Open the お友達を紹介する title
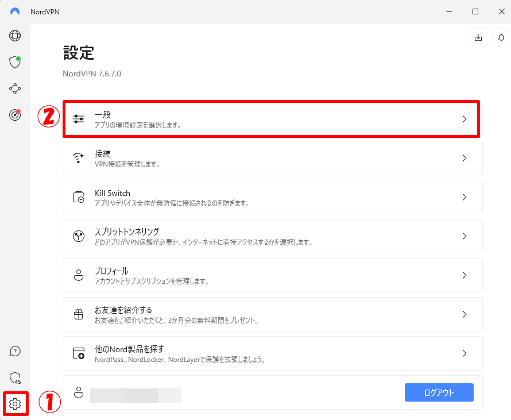 pos(123,310)
